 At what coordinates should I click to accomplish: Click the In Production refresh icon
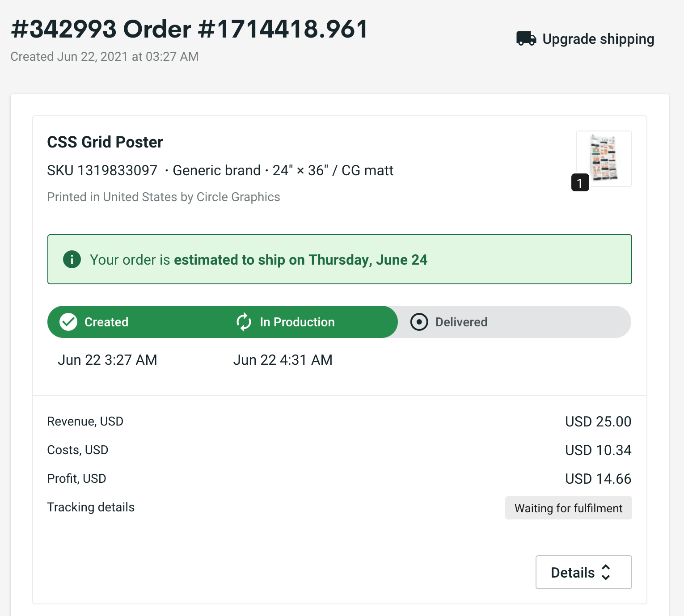(x=244, y=322)
